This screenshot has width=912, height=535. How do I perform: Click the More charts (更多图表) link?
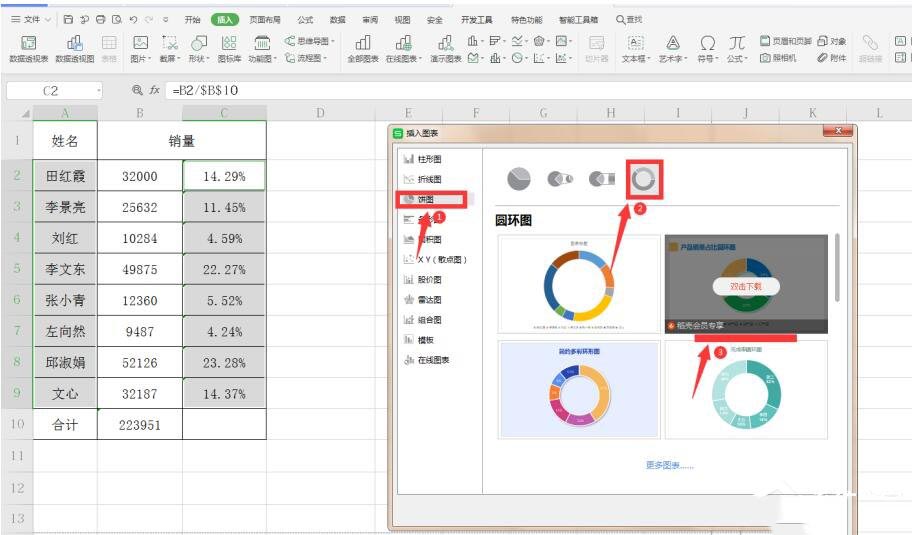[x=669, y=465]
